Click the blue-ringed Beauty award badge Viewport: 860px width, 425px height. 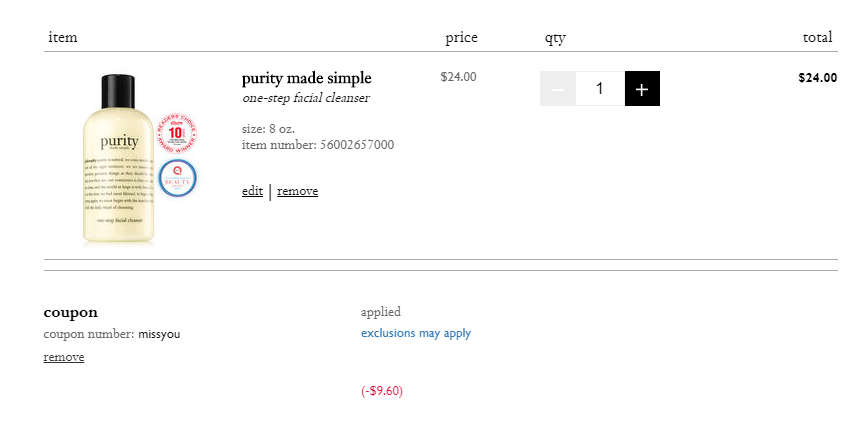pyautogui.click(x=177, y=178)
